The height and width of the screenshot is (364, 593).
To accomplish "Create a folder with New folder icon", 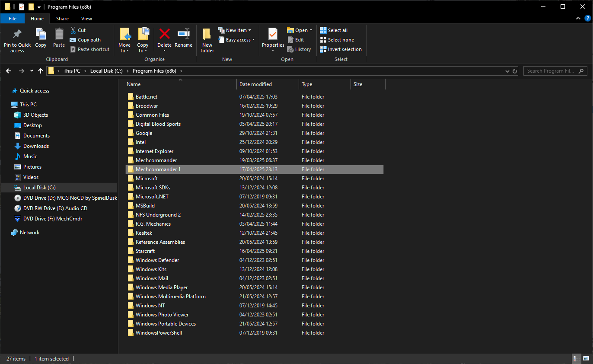I will pyautogui.click(x=207, y=34).
